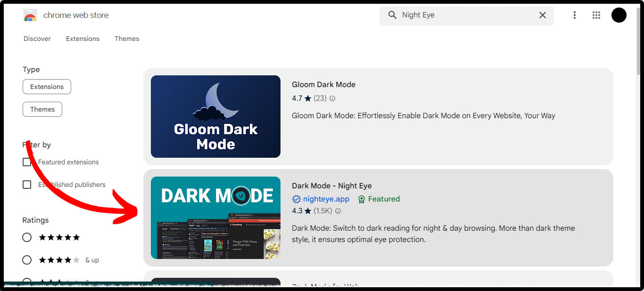The height and width of the screenshot is (291, 644).
Task: Enable the Established publishers checkbox
Action: point(27,185)
